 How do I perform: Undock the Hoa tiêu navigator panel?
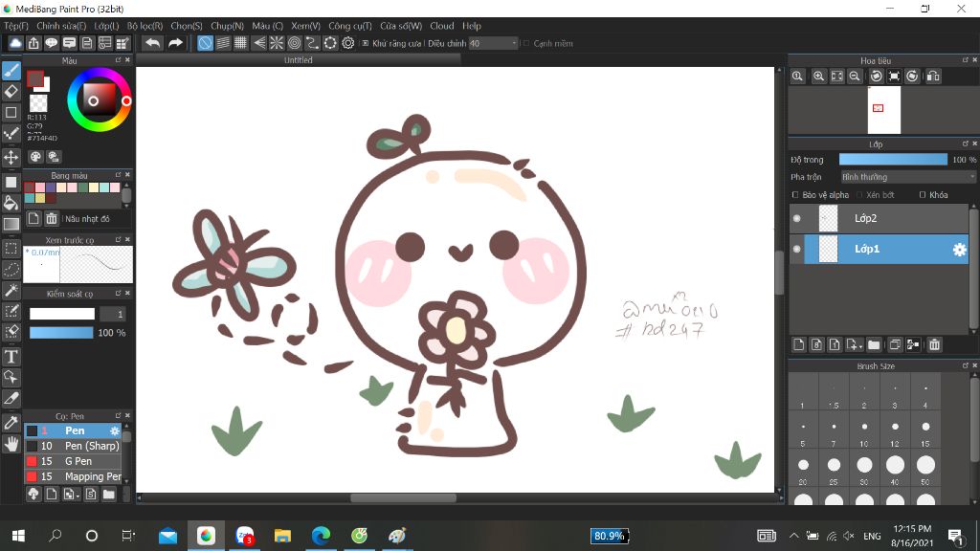[x=965, y=60]
